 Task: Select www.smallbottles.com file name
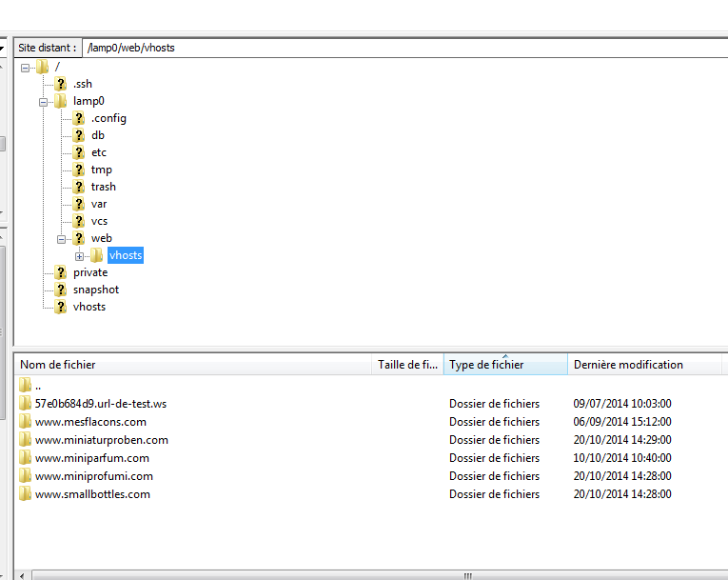click(x=92, y=494)
